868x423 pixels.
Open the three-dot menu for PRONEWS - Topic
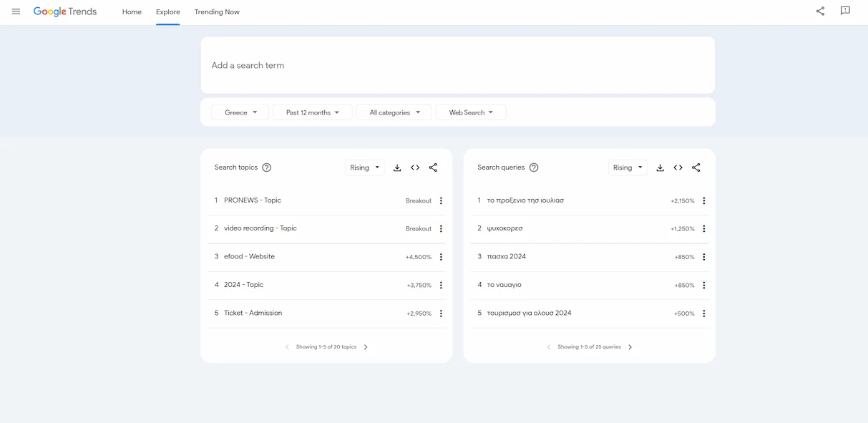point(441,200)
